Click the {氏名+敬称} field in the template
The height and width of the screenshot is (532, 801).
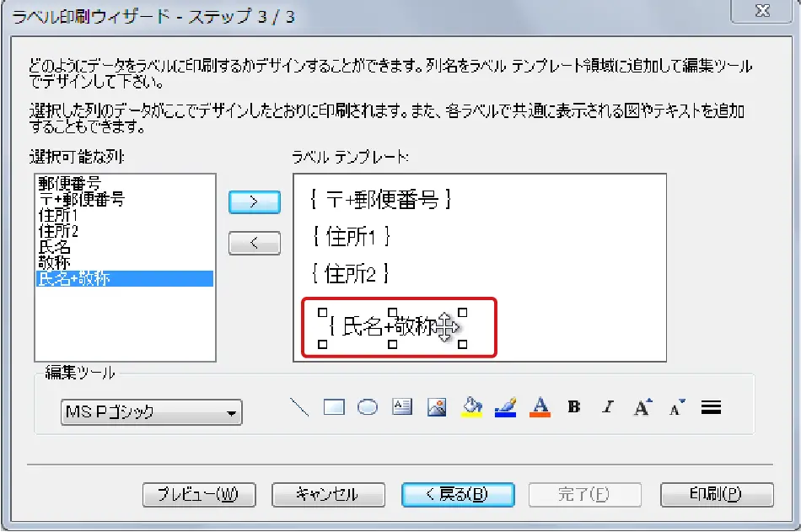[x=392, y=327]
